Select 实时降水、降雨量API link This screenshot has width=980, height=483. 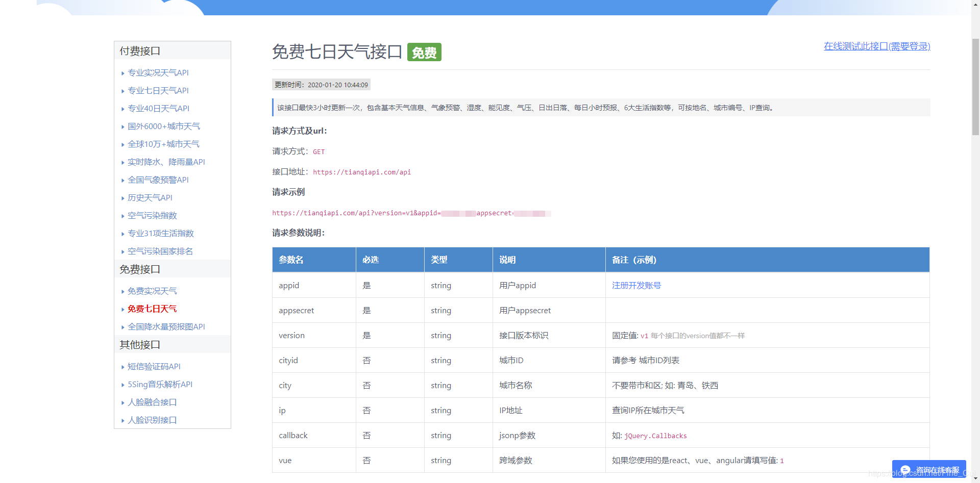point(166,162)
